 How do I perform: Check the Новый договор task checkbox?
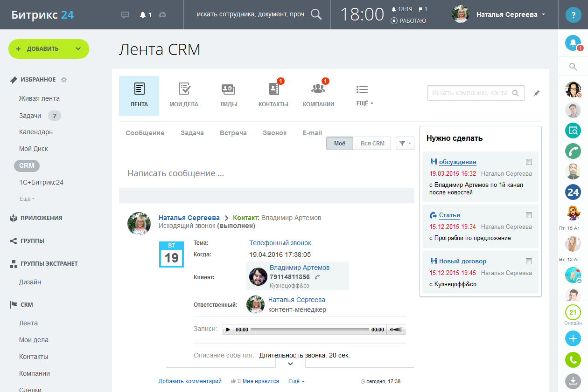529,261
